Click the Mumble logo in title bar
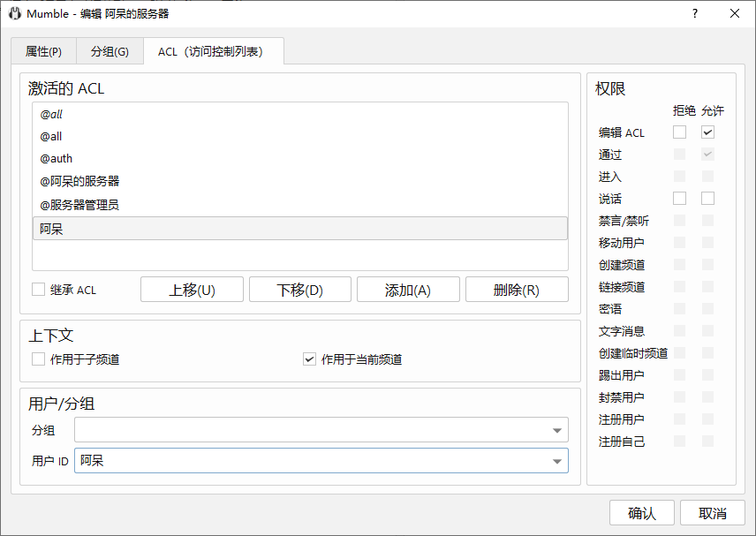The width and height of the screenshot is (756, 536). (x=14, y=13)
